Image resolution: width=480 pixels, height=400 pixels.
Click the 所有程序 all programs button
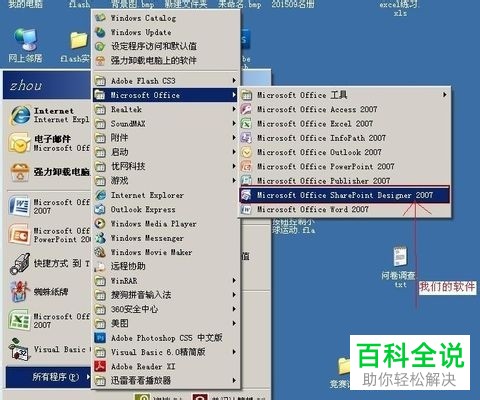pyautogui.click(x=48, y=377)
